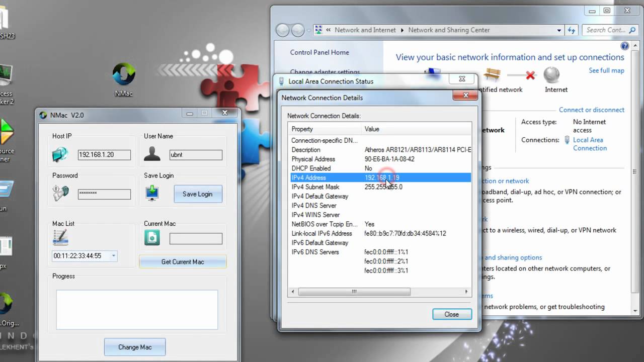The image size is (644, 362).
Task: Click the fec0:0:0:ffff::2%1 value
Action: tap(386, 261)
